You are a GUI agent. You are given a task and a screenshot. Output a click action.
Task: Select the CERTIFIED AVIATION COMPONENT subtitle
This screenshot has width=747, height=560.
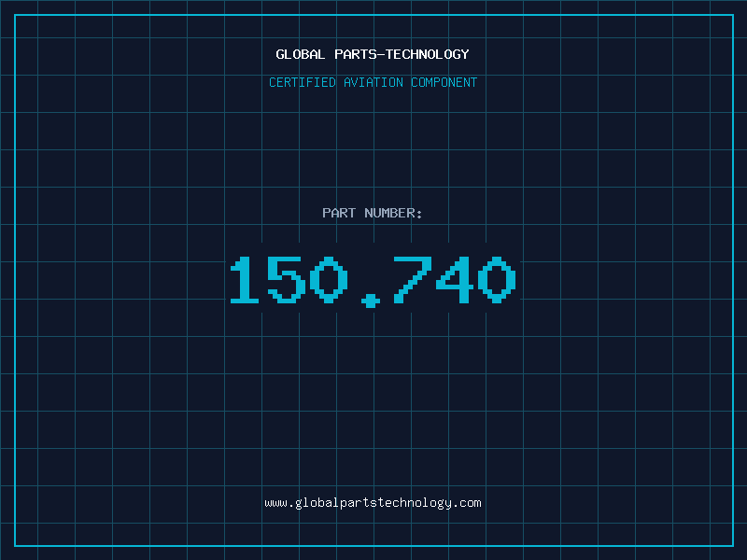373,82
